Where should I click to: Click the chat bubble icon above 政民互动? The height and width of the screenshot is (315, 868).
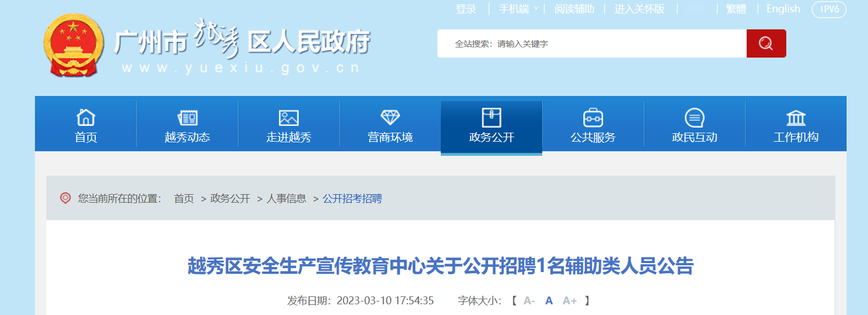[x=694, y=117]
